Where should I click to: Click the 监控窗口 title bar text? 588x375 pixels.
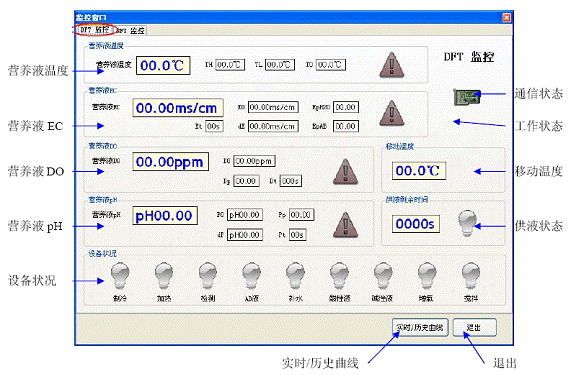[92, 18]
